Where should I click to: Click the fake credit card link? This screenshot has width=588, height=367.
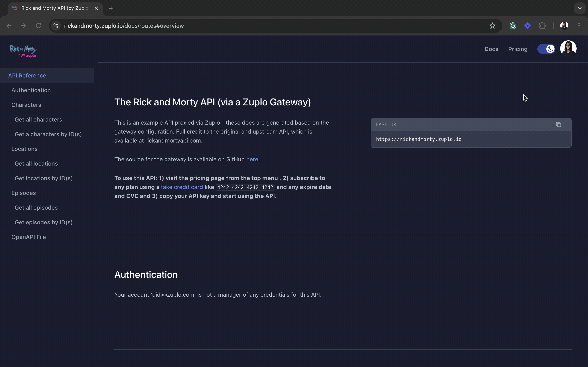182,187
